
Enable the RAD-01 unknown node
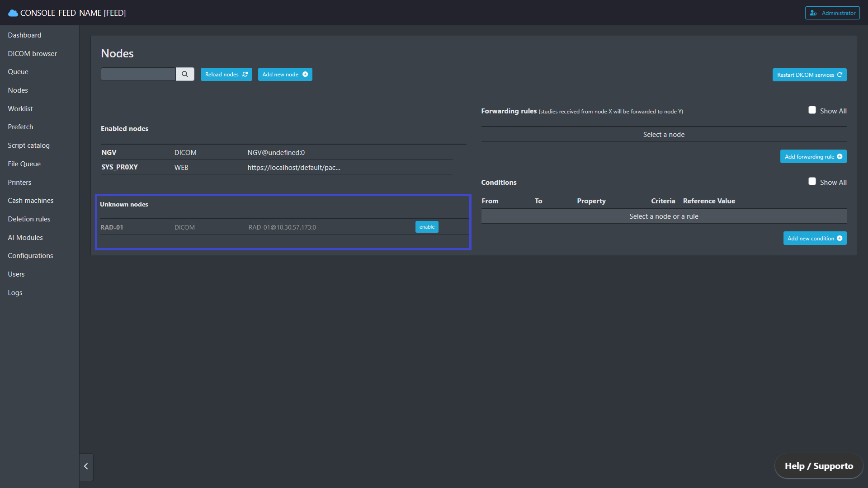coord(426,227)
